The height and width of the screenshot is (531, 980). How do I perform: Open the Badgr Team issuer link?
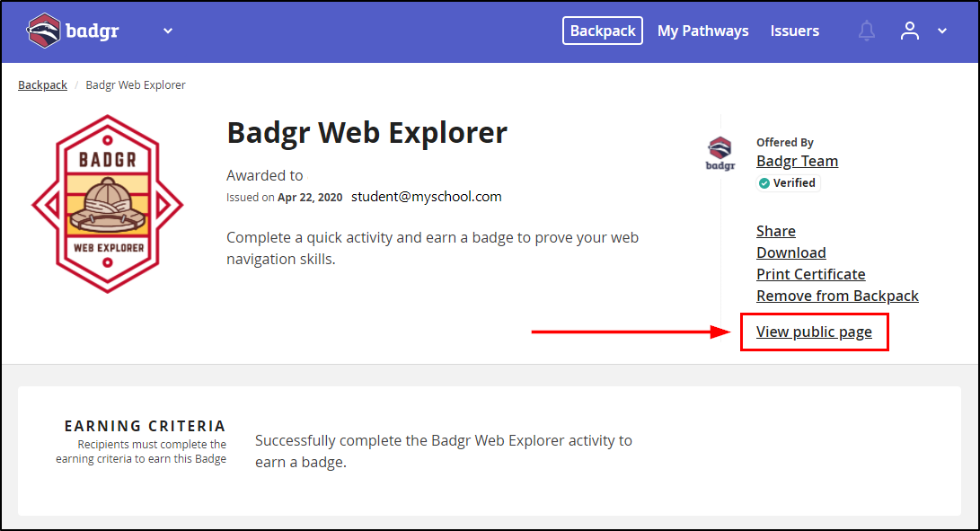[x=797, y=162]
